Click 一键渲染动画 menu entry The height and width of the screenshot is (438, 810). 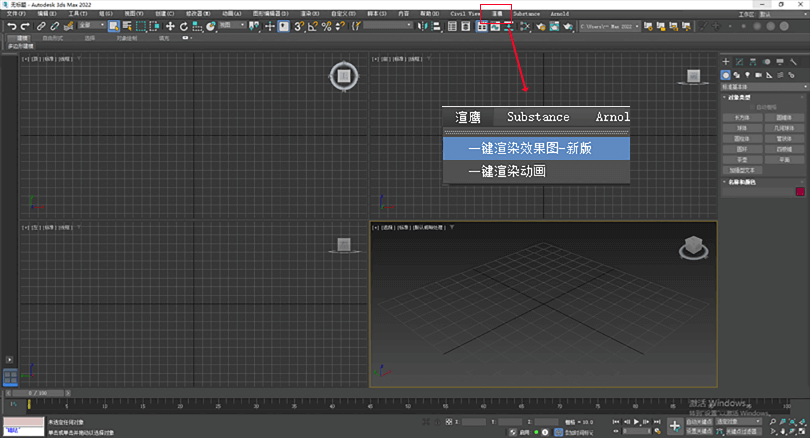tap(506, 171)
